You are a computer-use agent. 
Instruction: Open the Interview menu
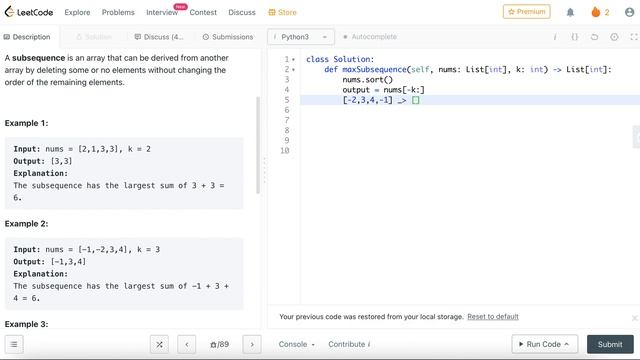click(x=162, y=12)
